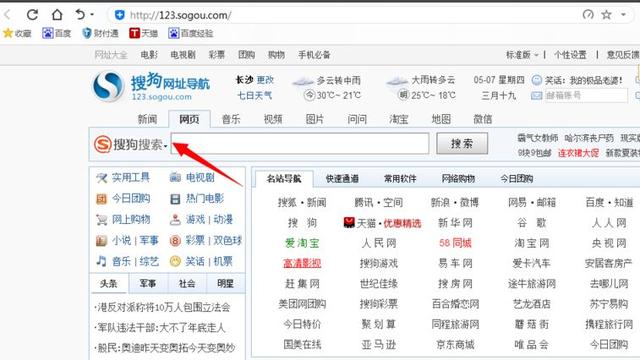Open 今日团购 in the left sidebar

coord(123,199)
